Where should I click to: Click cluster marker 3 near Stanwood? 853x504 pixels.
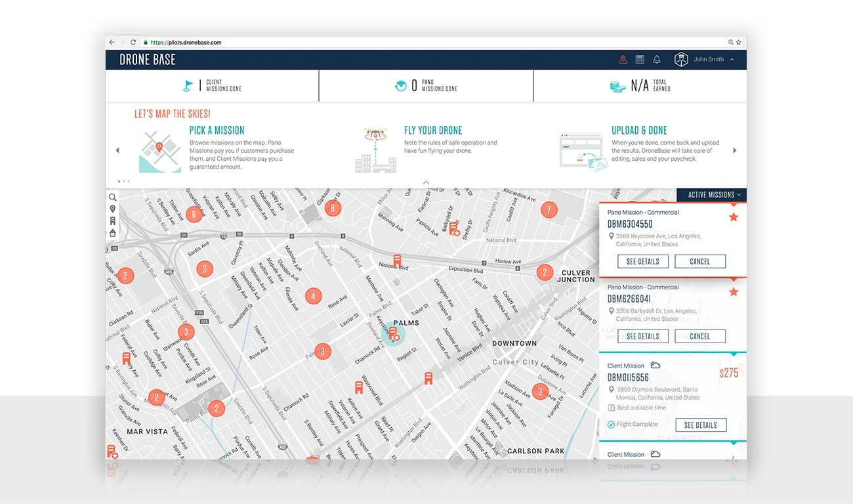click(186, 332)
